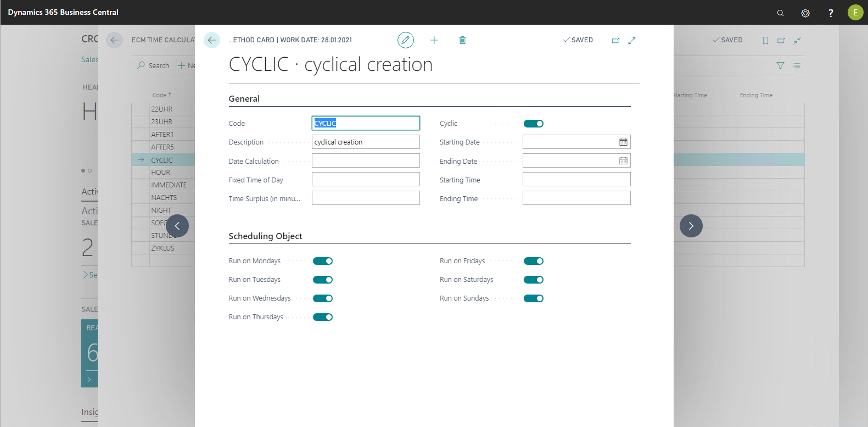
Task: Collapse the Scheduling Object section header
Action: tap(266, 236)
